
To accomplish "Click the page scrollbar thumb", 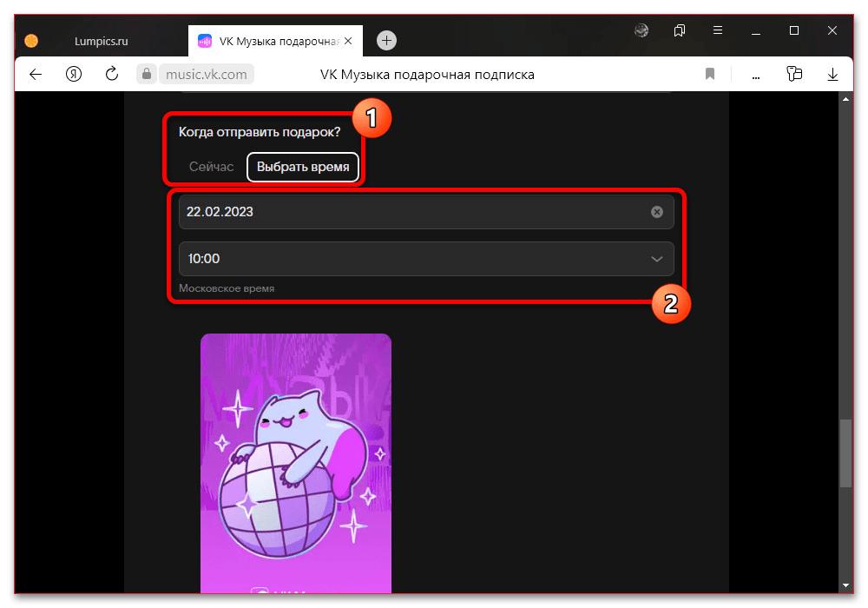I will [x=845, y=453].
